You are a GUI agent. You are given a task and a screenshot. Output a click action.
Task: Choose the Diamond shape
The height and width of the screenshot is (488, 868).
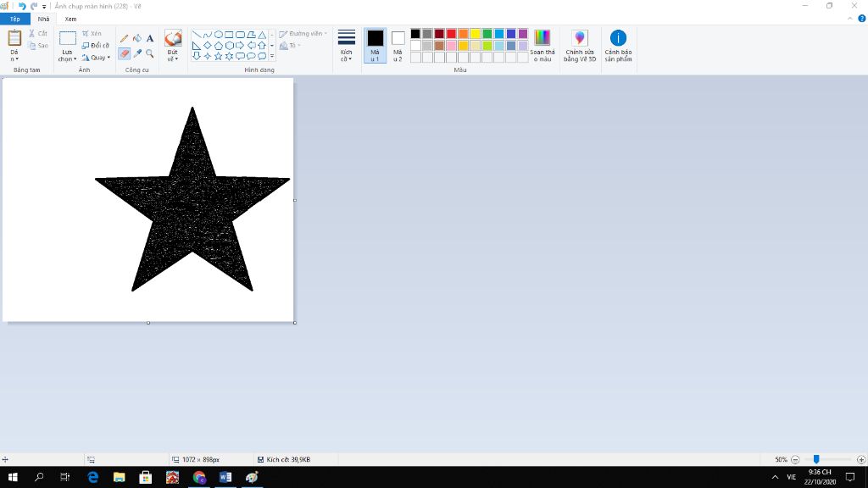(x=208, y=46)
